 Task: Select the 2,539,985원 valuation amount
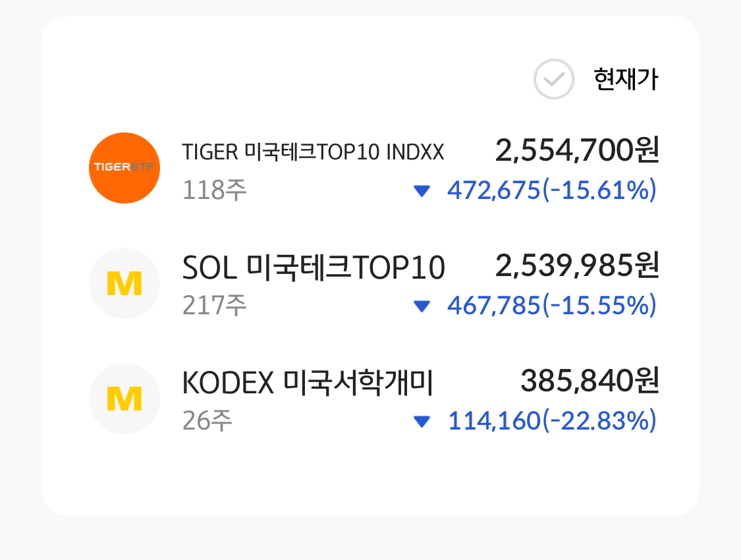pyautogui.click(x=577, y=265)
